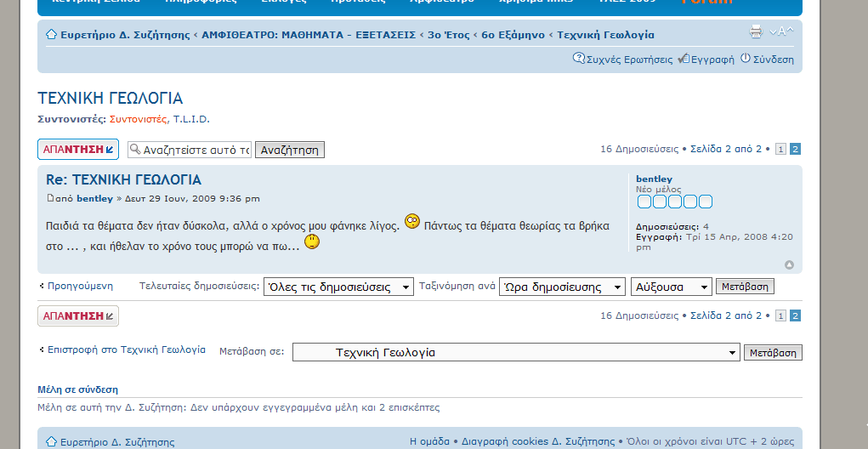The height and width of the screenshot is (449, 868).
Task: Open the 'Αύξουσα' order dropdown
Action: point(671,287)
